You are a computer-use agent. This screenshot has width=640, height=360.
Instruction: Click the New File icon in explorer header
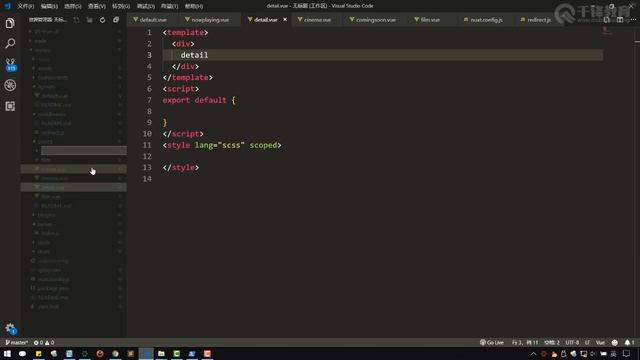click(x=76, y=20)
